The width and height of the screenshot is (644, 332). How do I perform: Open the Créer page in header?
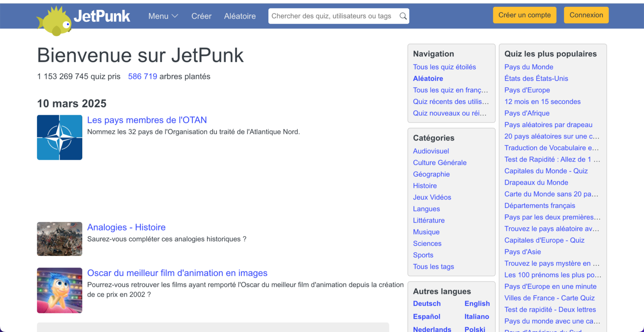[x=201, y=16]
